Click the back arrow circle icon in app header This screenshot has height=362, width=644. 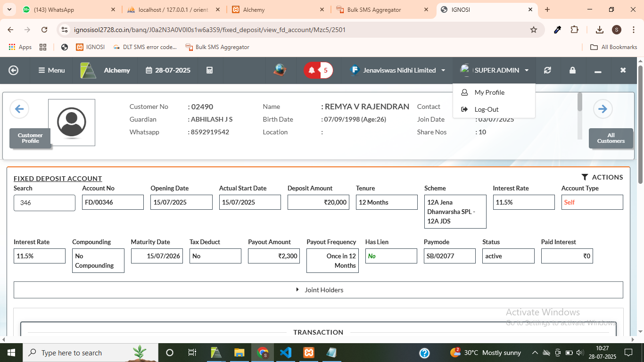pyautogui.click(x=14, y=70)
